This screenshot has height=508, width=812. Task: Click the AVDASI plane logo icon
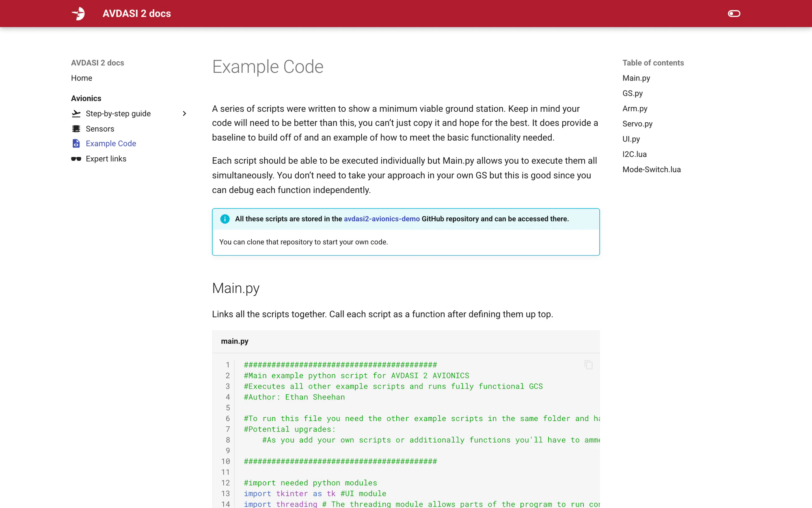point(78,13)
